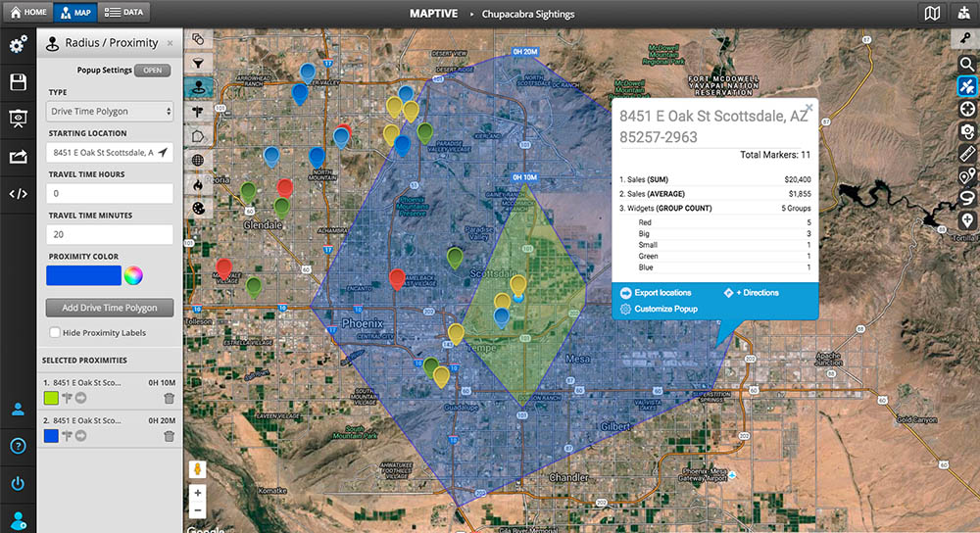This screenshot has height=533, width=980.
Task: Click the 0H 10M polygon label on map
Action: pos(525,177)
